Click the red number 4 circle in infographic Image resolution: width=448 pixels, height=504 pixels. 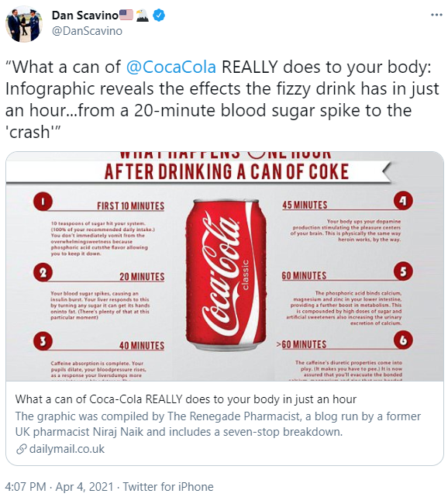click(403, 201)
